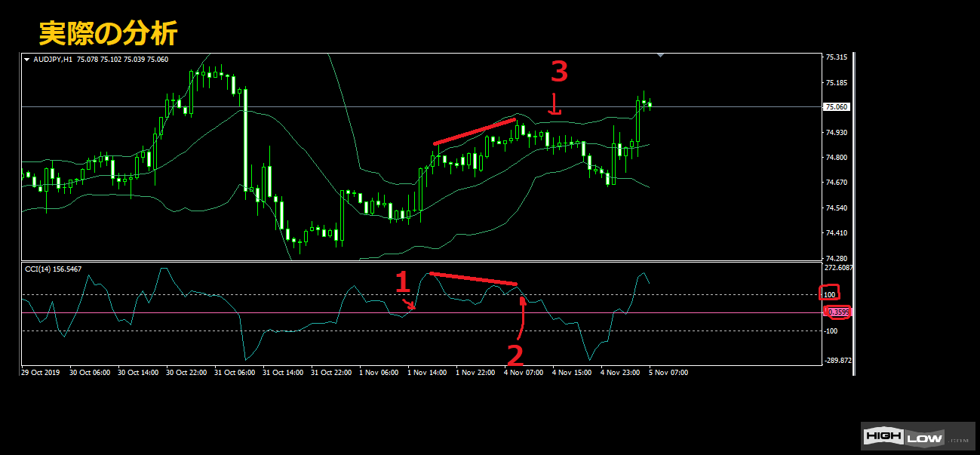Select the red trendline on the CCI window

pyautogui.click(x=474, y=278)
